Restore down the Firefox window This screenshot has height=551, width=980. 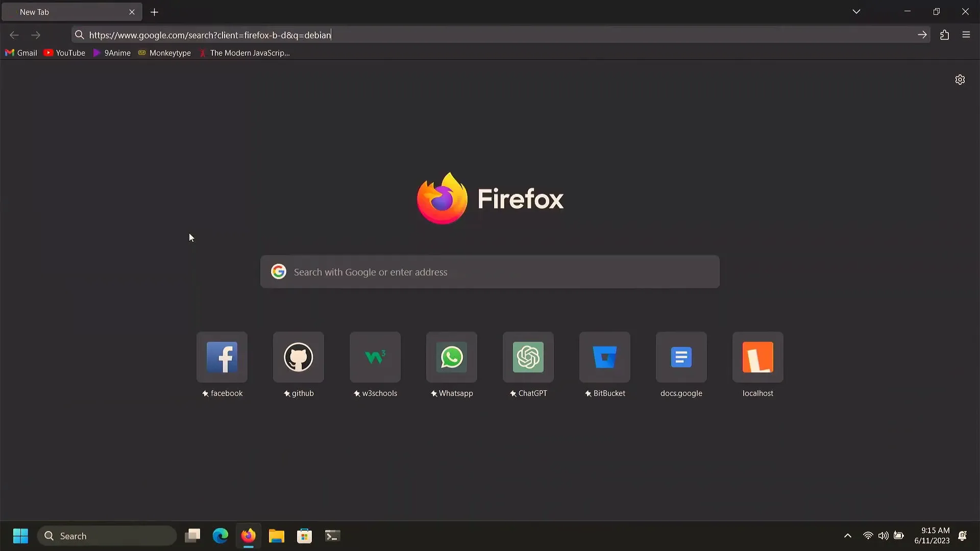[x=937, y=11]
